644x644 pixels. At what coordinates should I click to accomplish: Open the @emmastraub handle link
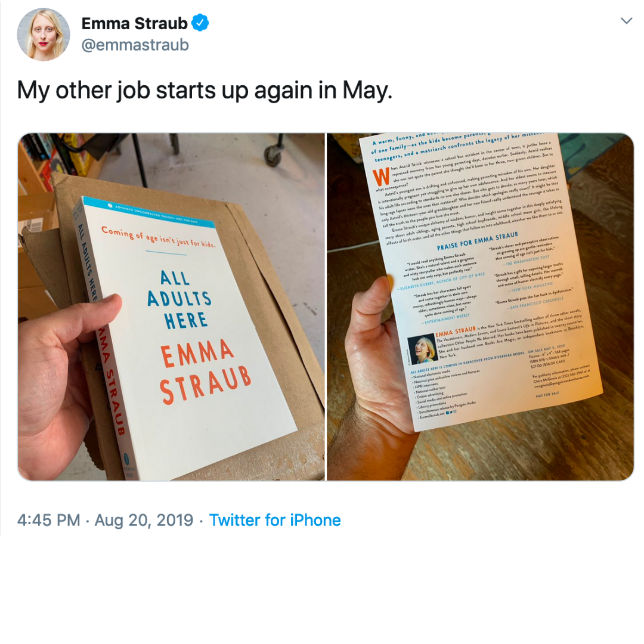point(135,45)
